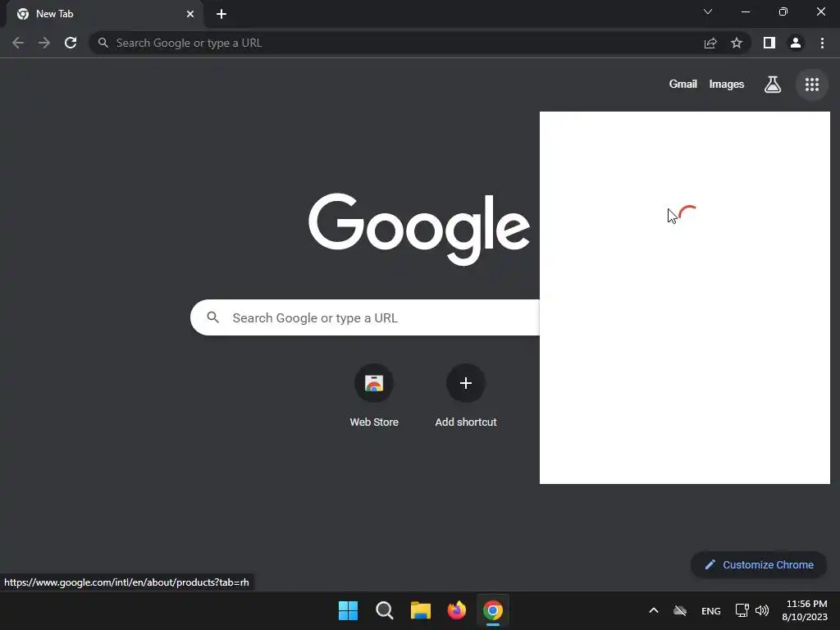840x630 pixels.
Task: Switch ENG input language
Action: pos(711,610)
